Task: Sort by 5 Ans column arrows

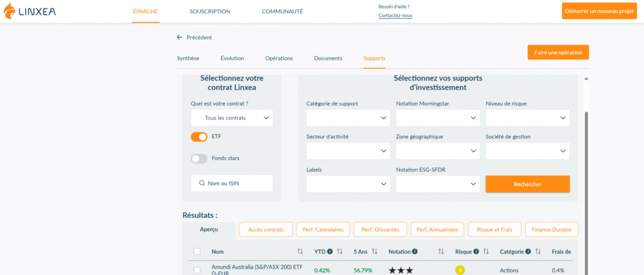Action: 375,252
